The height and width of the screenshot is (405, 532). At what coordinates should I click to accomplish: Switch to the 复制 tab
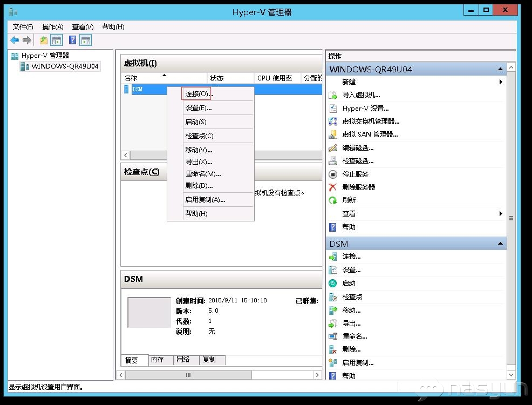(212, 360)
